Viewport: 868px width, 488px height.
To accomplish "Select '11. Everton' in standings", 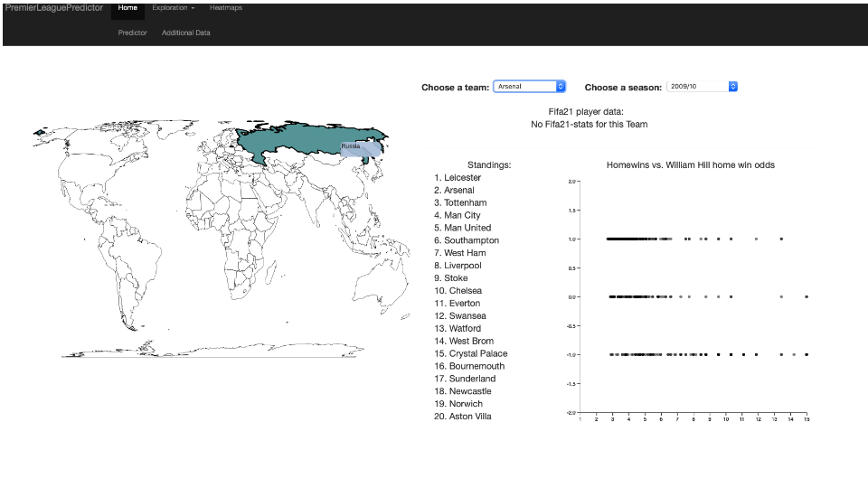I will [x=457, y=304].
